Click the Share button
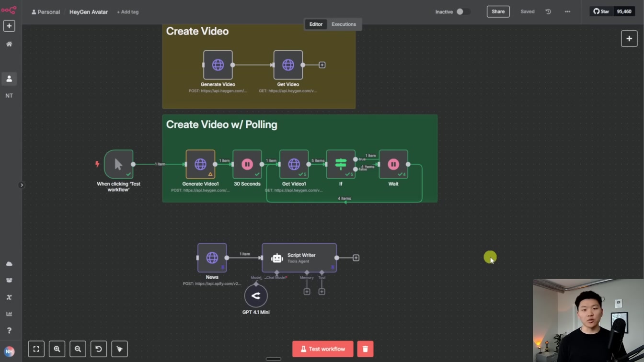Viewport: 644px width, 362px height. (498, 11)
